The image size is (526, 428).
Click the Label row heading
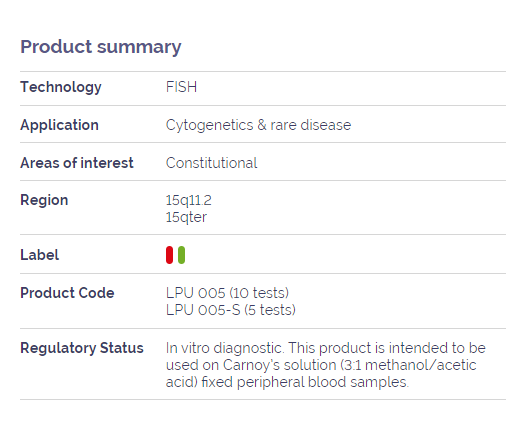[40, 255]
